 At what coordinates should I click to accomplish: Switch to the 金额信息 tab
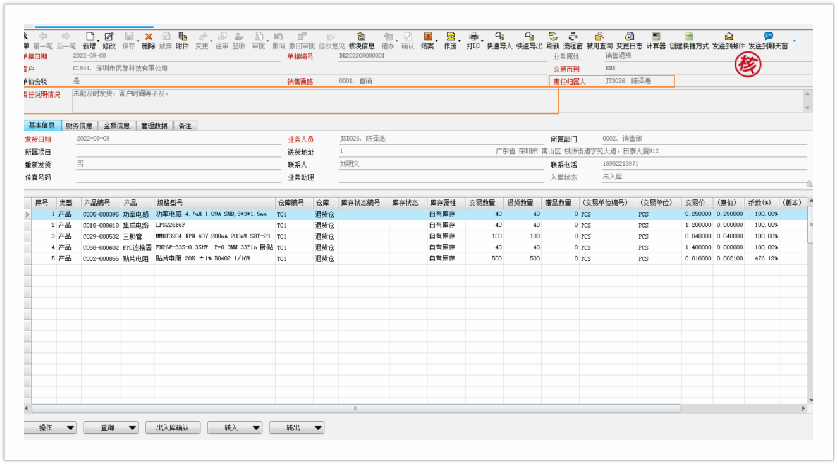click(117, 126)
